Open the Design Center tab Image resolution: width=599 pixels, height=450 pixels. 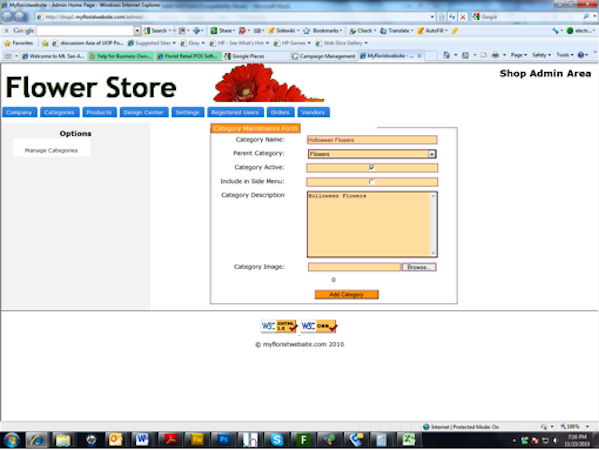144,112
